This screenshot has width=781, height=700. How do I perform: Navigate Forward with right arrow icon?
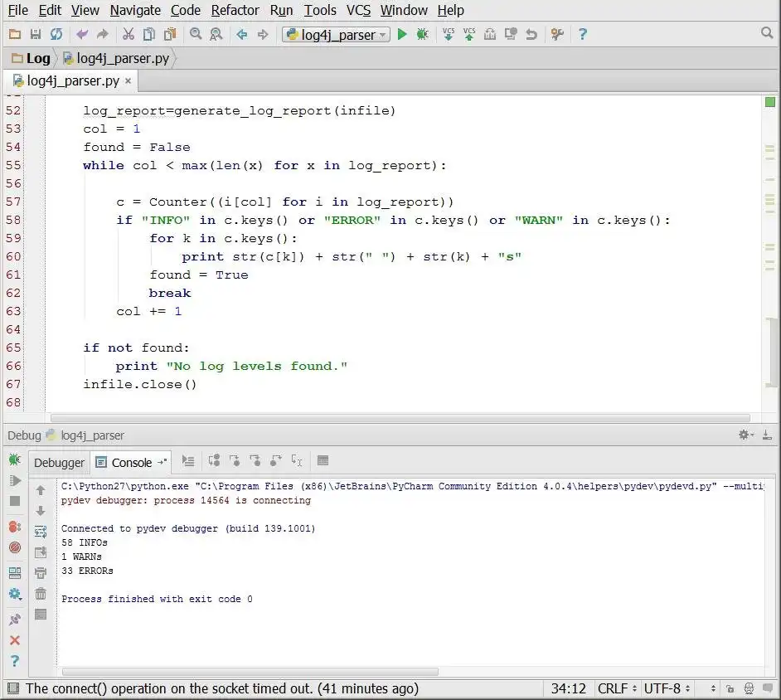pos(263,34)
